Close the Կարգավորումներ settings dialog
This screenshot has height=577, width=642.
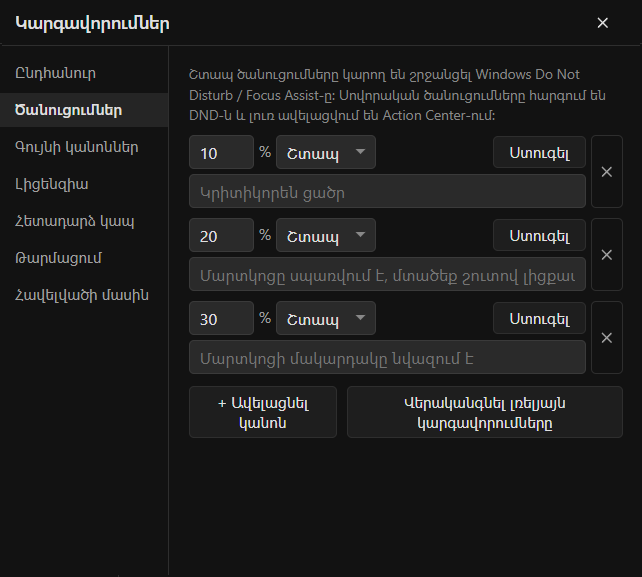tap(602, 23)
